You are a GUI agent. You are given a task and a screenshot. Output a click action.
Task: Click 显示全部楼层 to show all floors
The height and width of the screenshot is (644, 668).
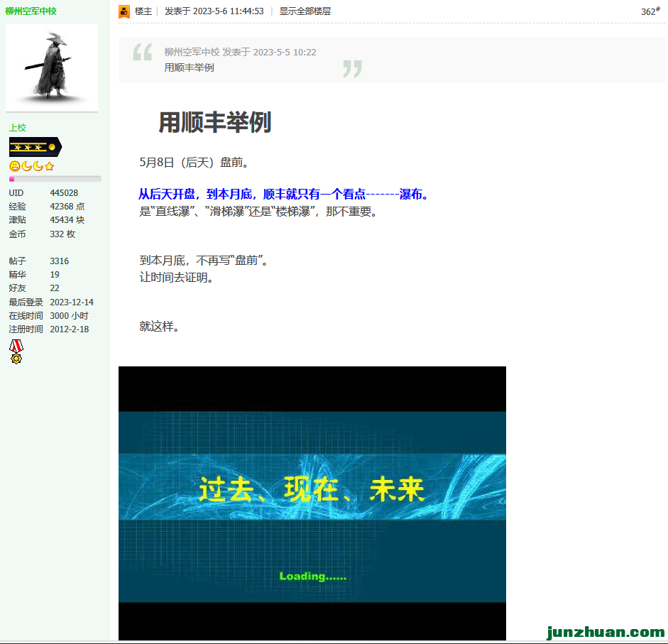[x=305, y=11]
